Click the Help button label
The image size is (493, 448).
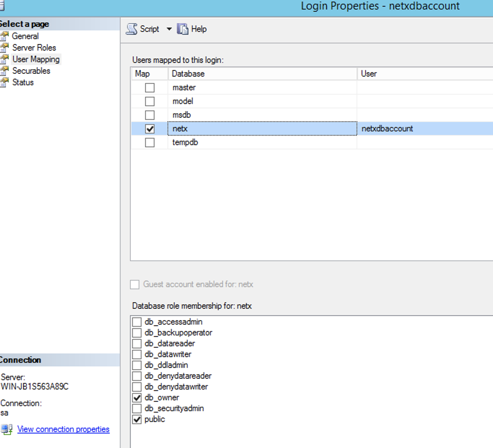tap(199, 29)
